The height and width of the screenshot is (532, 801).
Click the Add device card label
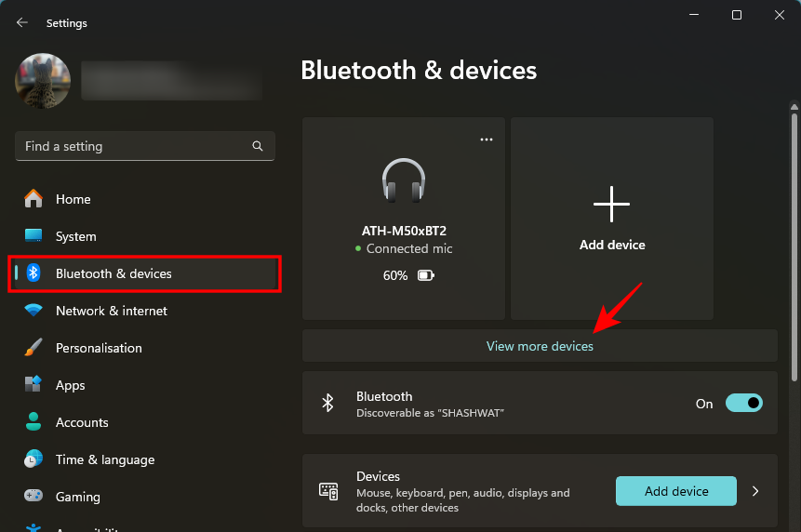click(612, 245)
